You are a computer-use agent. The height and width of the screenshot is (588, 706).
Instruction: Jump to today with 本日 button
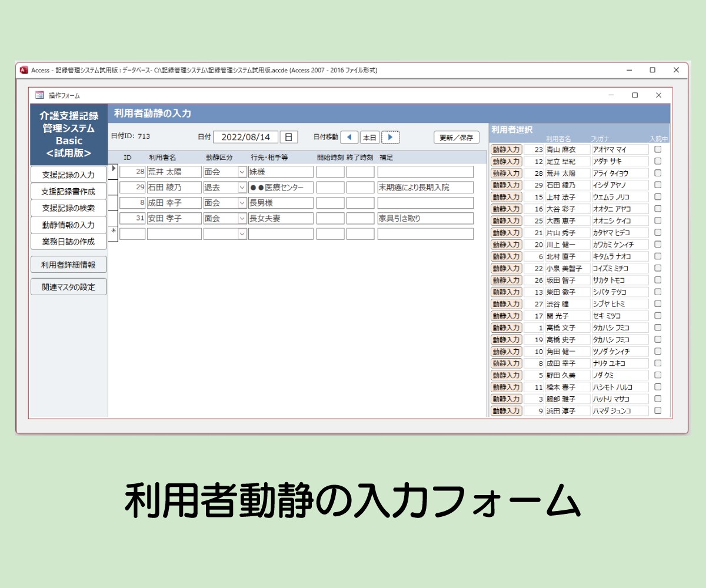(370, 137)
